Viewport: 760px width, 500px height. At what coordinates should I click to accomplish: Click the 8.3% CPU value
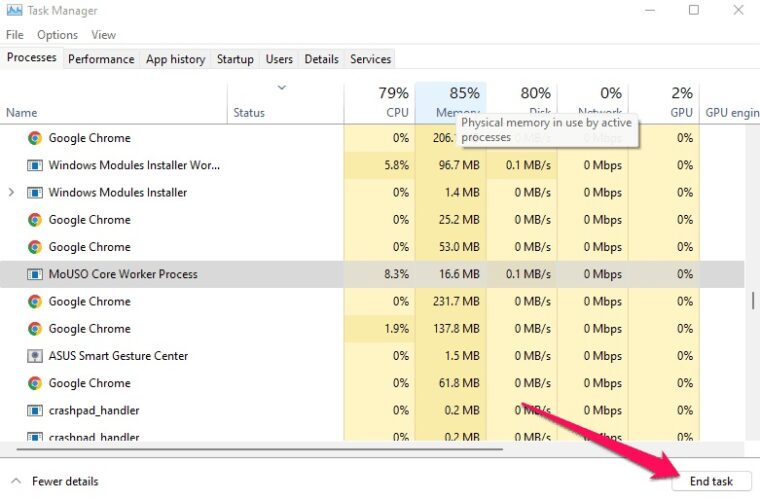pyautogui.click(x=396, y=274)
